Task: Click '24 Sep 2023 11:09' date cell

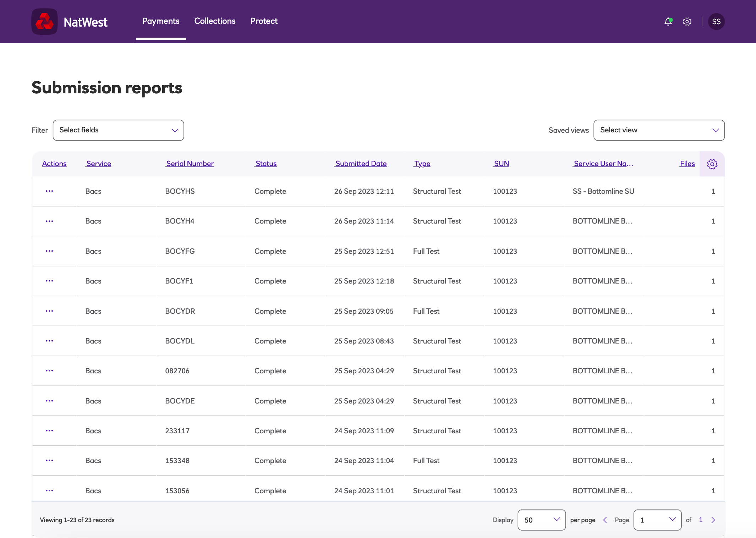Action: [x=364, y=431]
